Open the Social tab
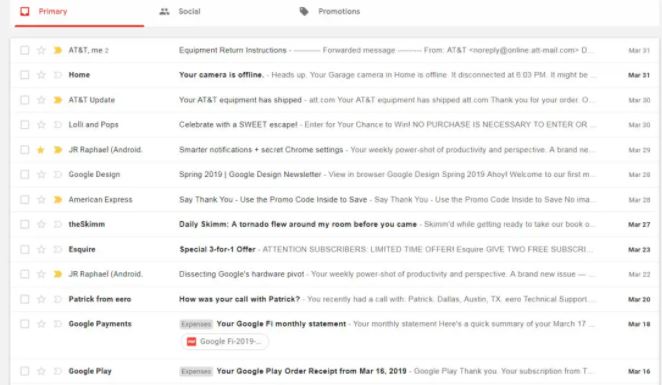 [179, 12]
